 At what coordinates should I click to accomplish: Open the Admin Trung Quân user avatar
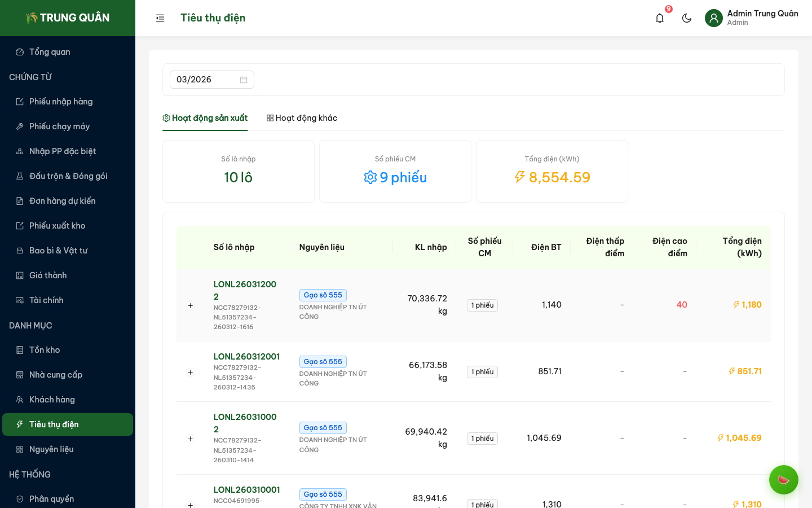pos(714,18)
